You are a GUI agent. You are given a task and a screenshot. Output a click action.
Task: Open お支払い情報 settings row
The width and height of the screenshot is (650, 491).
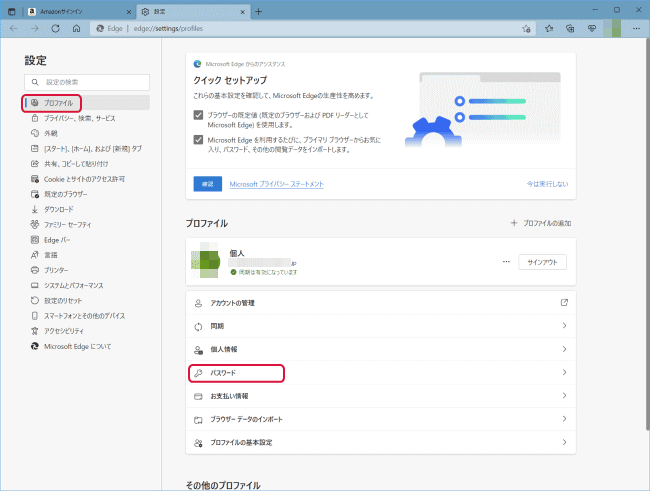(381, 396)
